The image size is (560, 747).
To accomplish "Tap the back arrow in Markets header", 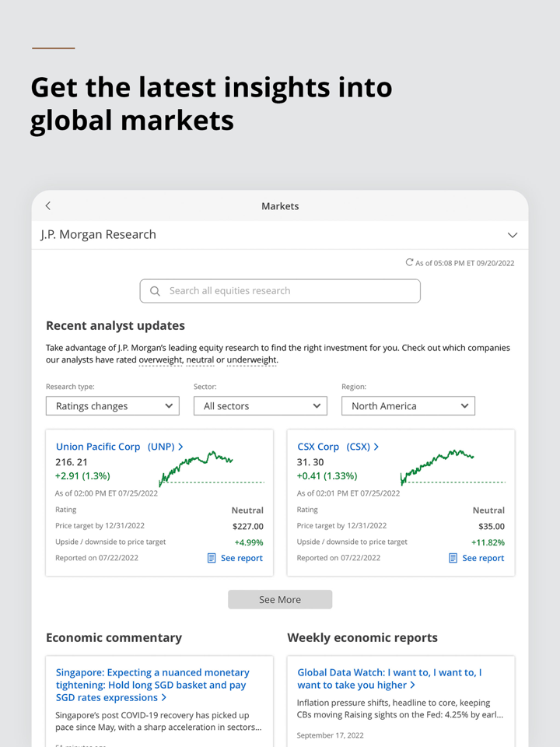I will 48,206.
